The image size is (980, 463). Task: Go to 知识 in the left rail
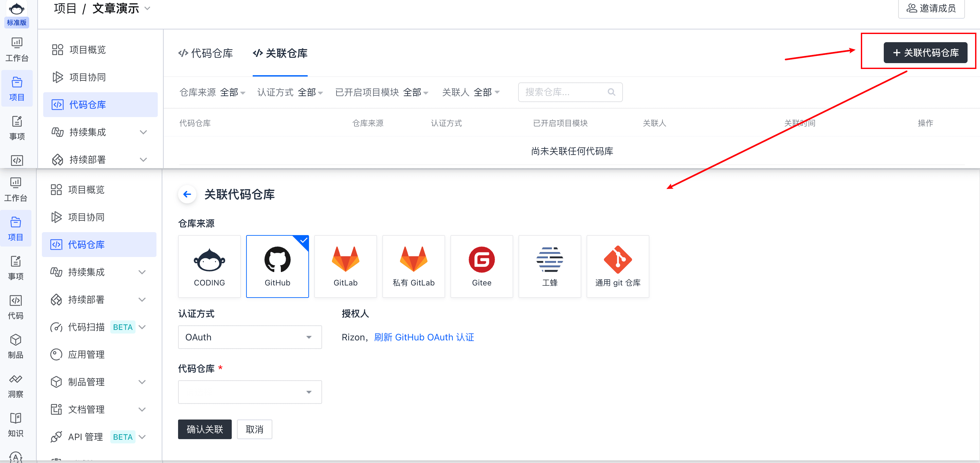point(16,425)
